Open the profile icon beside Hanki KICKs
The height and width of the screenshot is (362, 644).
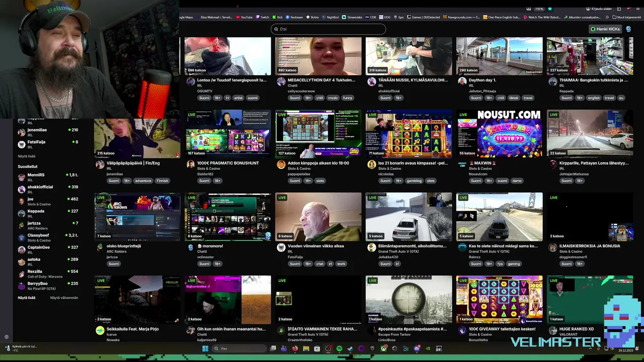[628, 29]
